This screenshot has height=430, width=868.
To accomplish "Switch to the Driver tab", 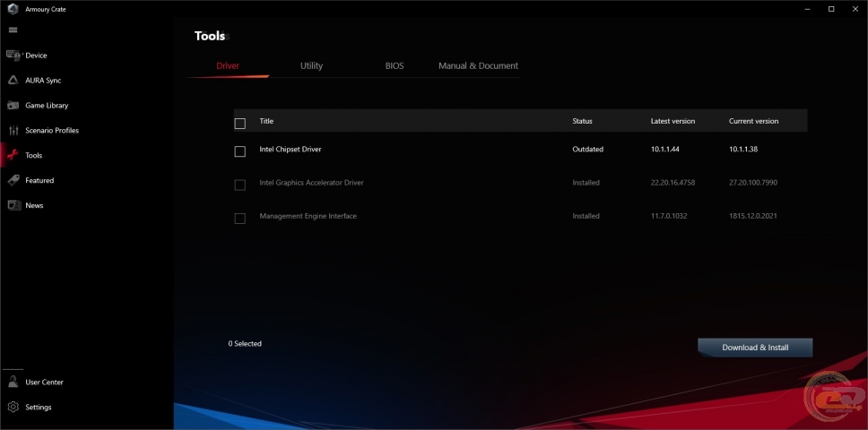I will (x=228, y=65).
